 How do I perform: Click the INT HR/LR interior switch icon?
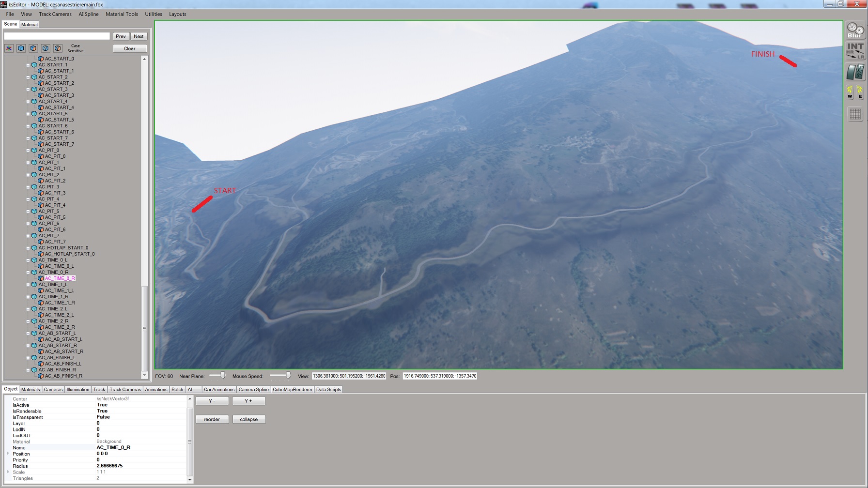coord(855,51)
